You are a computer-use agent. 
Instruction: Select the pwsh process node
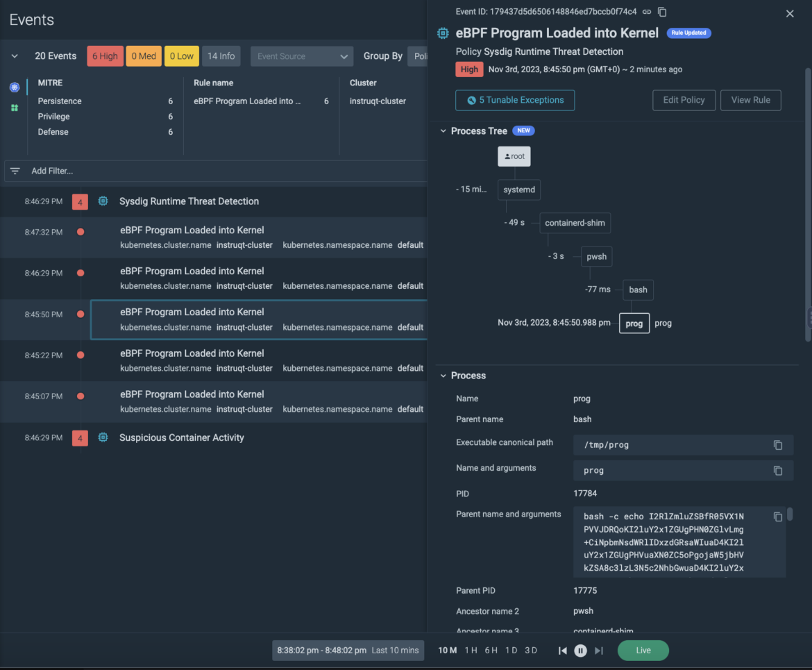tap(597, 256)
